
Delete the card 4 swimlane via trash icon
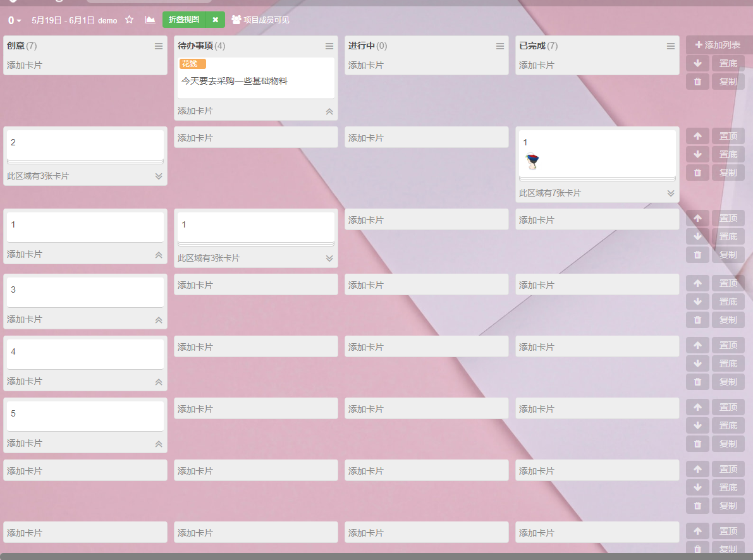pyautogui.click(x=698, y=382)
